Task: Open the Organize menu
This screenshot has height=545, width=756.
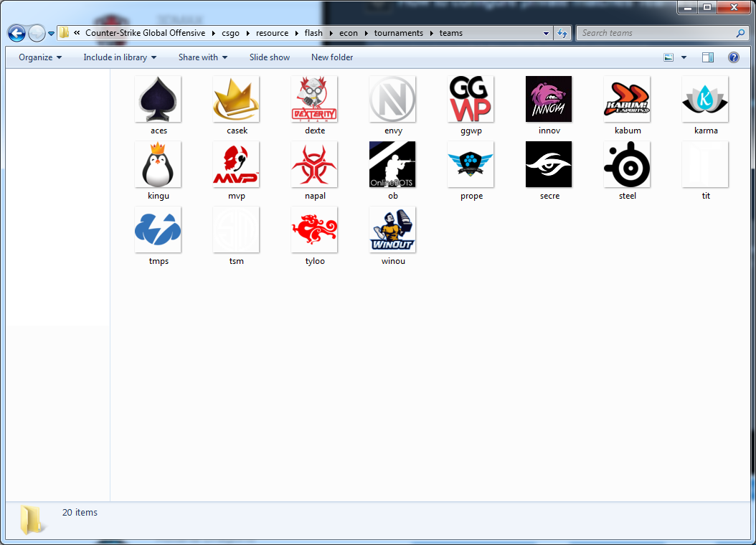Action: click(40, 57)
